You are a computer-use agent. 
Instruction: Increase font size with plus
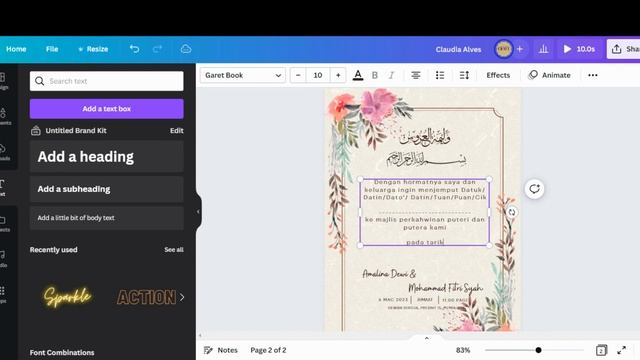click(x=338, y=75)
